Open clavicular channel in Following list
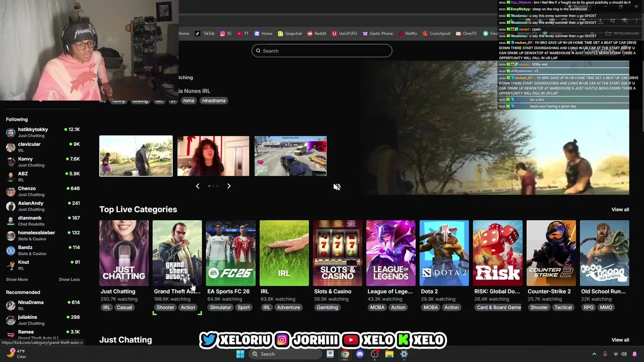Image resolution: width=644 pixels, height=362 pixels. coord(42,147)
